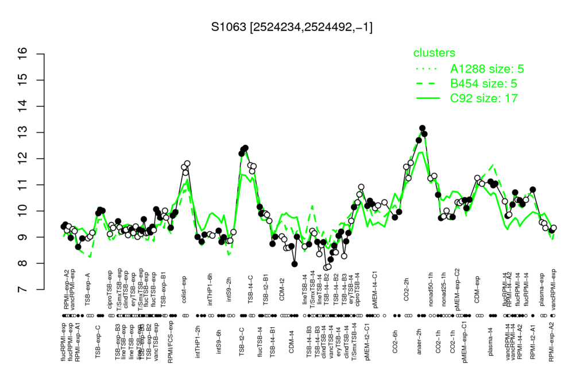Image resolution: width=588 pixels, height=368 pixels.
Task: Click the 'CO2-2h' x-axis label
Action: [407, 290]
